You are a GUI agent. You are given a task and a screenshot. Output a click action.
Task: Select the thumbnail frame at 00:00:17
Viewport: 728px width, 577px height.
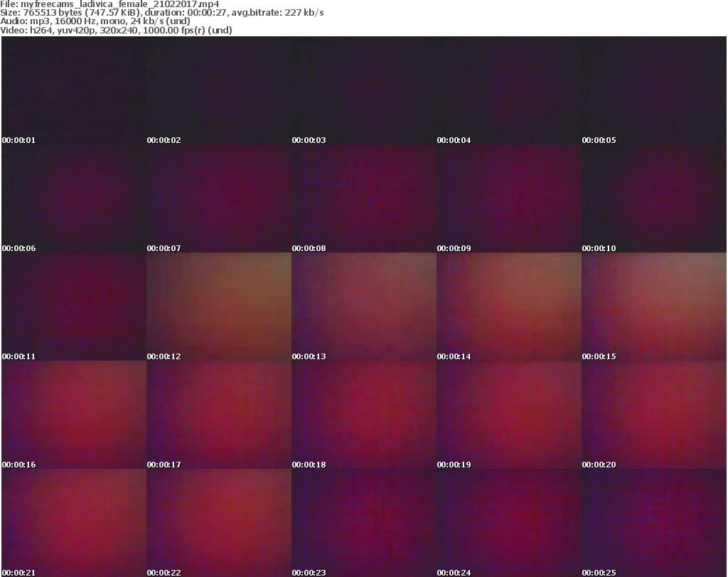[x=219, y=415]
